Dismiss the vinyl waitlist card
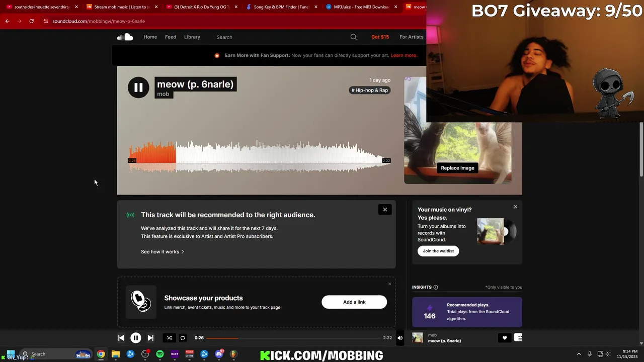The image size is (644, 362). click(x=515, y=207)
